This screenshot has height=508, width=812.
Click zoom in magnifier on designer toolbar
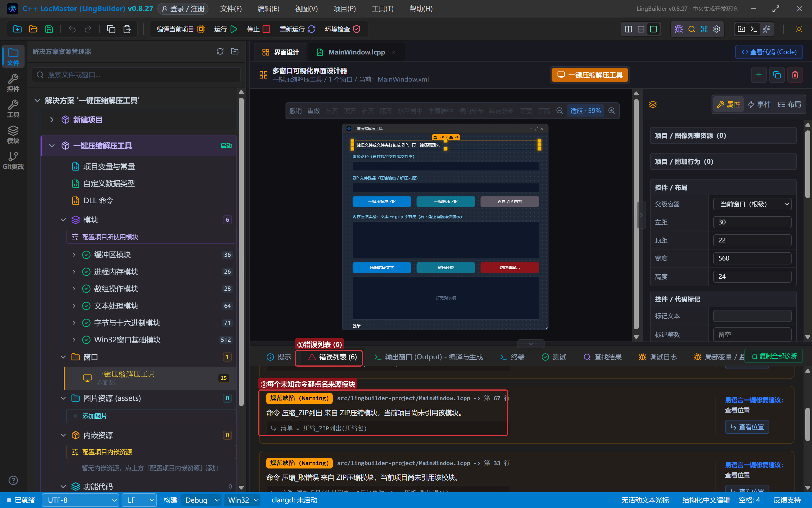[x=611, y=111]
